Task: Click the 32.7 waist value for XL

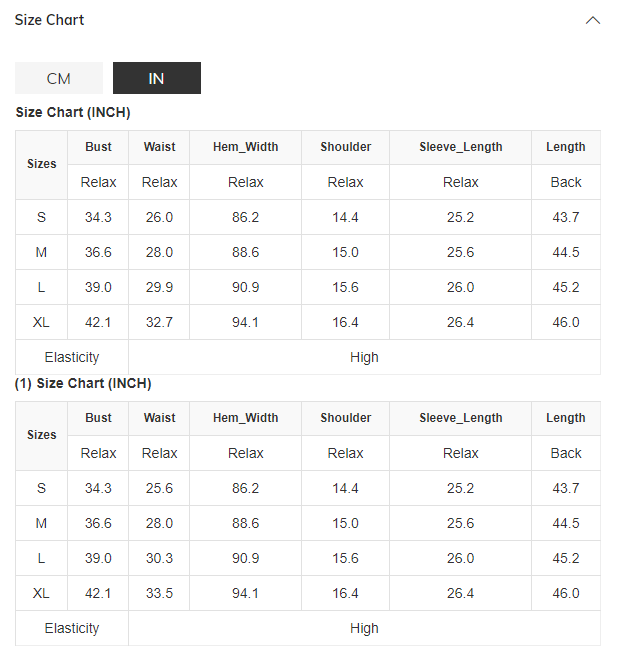Action: (x=159, y=322)
